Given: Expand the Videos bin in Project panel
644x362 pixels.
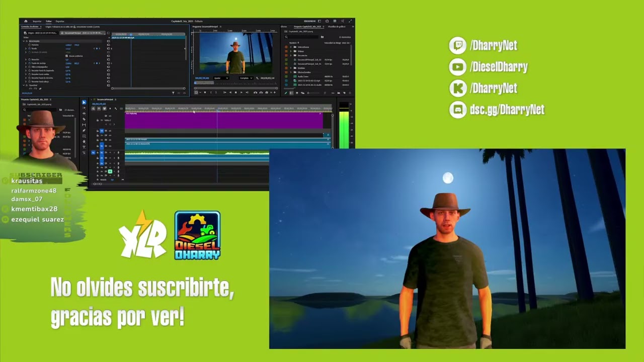Looking at the screenshot, I should coord(291,51).
